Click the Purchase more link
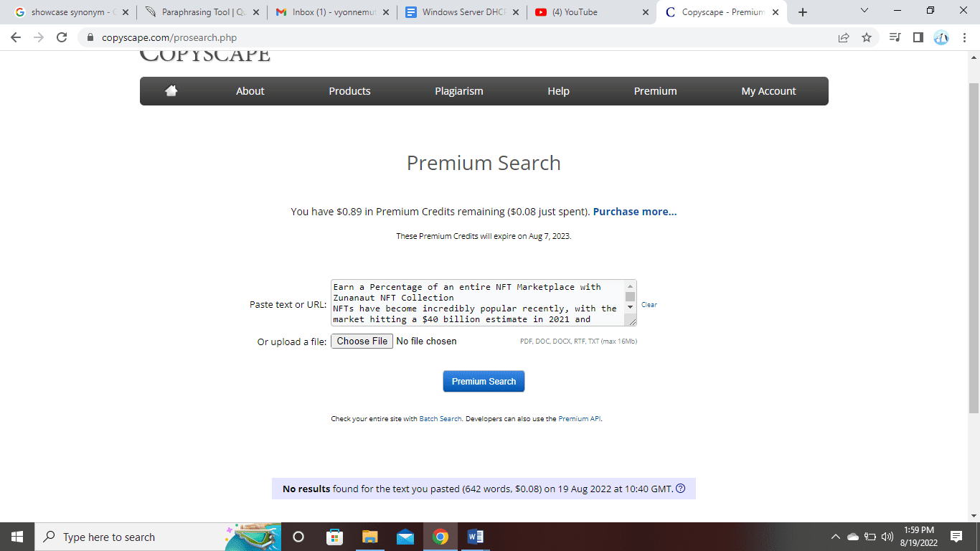The image size is (980, 551). [x=634, y=212]
